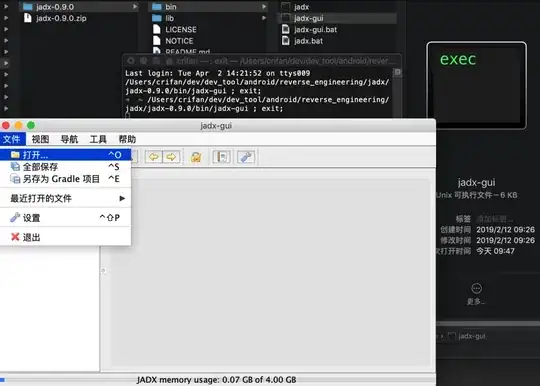Expand the bin folder arrow
Viewport: 540px width, 386px height.
point(264,7)
